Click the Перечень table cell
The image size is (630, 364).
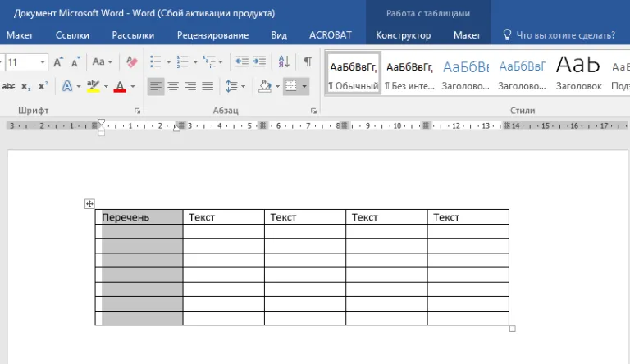tap(139, 217)
